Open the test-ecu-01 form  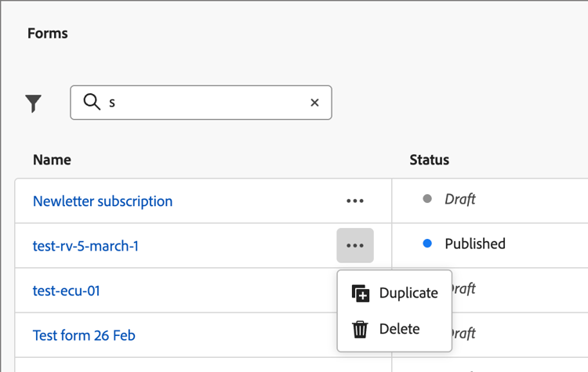pos(67,291)
